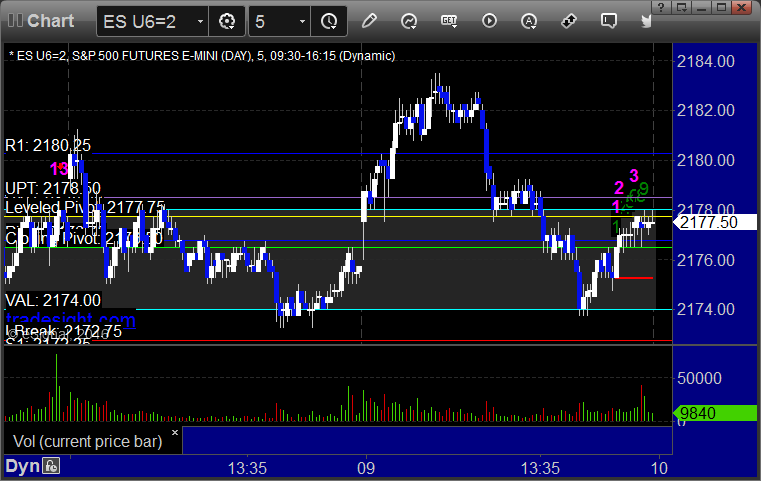Toggle the lock icon beside Dyn
Image resolution: width=761 pixels, height=481 pixels.
pos(51,466)
